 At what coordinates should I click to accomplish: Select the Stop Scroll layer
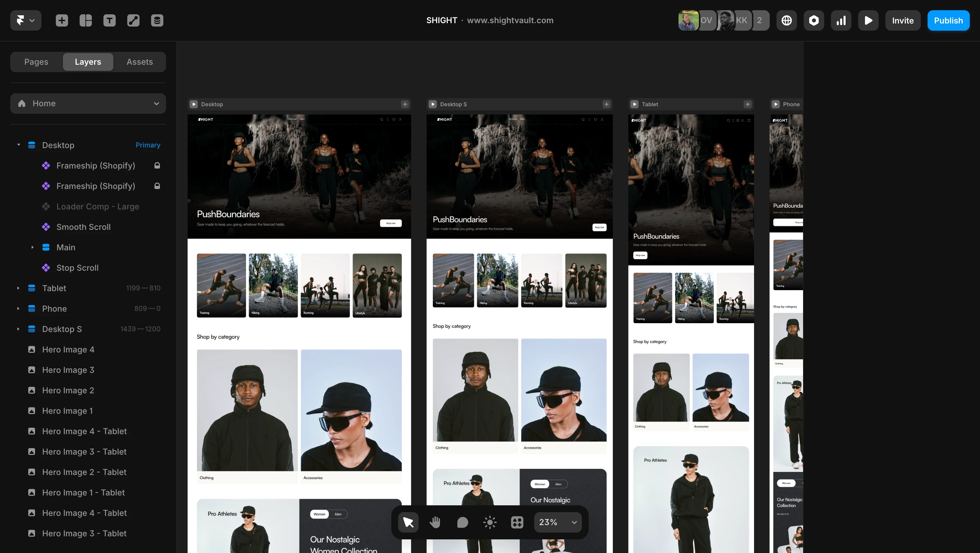tap(88, 268)
